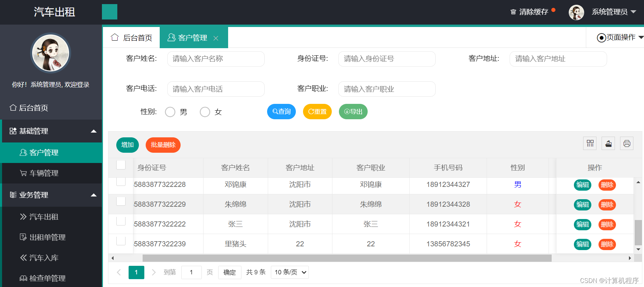Open the table column filter icon
This screenshot has height=287, width=644.
coord(590,143)
